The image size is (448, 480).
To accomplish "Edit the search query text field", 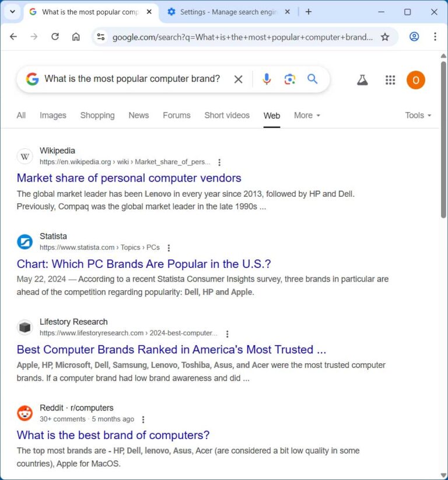I will click(132, 79).
